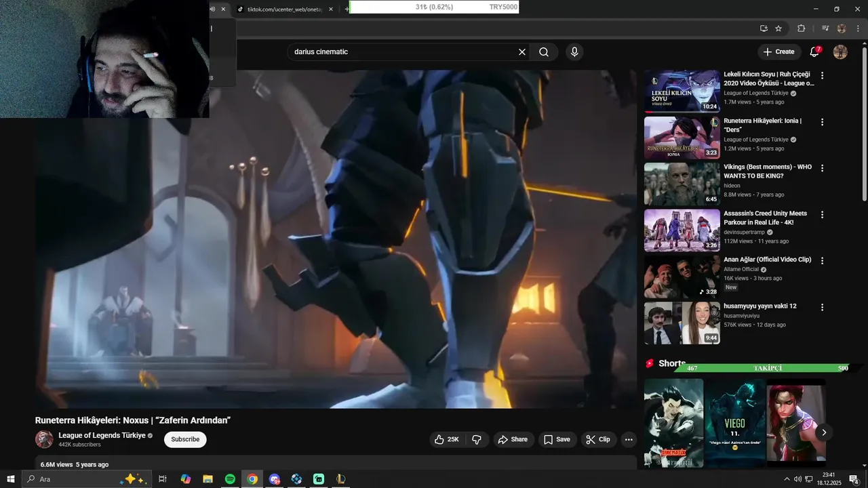The image size is (868, 488).
Task: Open League of Legends client from taskbar
Action: pyautogui.click(x=341, y=479)
